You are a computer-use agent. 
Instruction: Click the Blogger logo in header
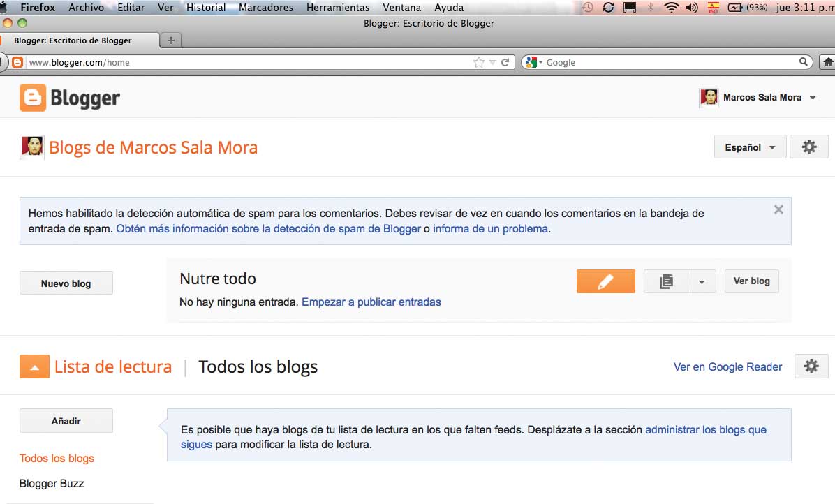point(71,98)
